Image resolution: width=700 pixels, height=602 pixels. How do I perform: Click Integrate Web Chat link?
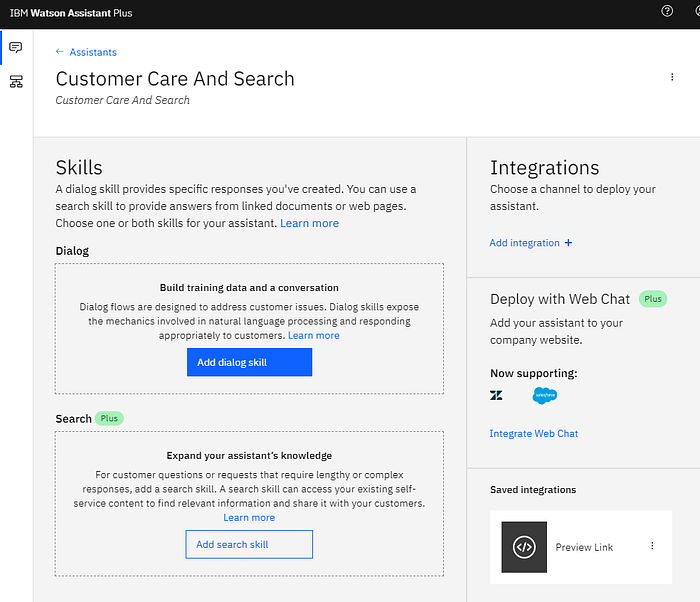[x=534, y=434]
